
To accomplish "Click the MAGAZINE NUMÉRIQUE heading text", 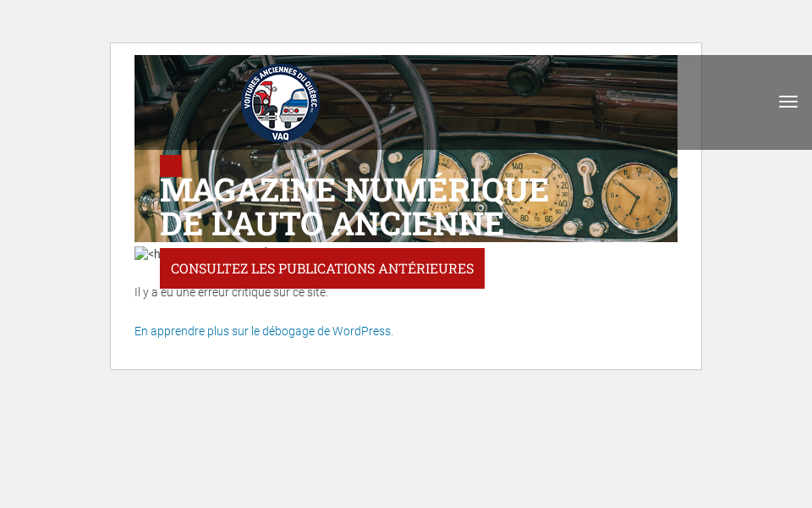I will click(354, 190).
